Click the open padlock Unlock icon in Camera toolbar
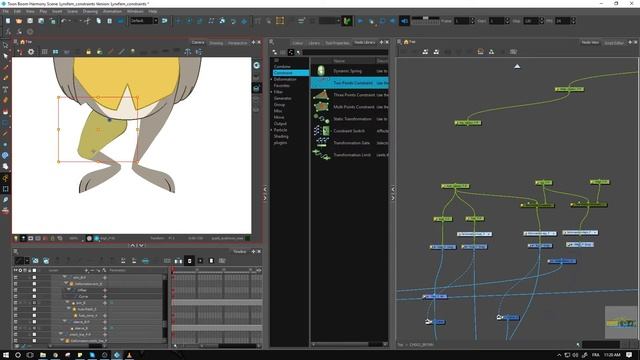 click(x=100, y=52)
